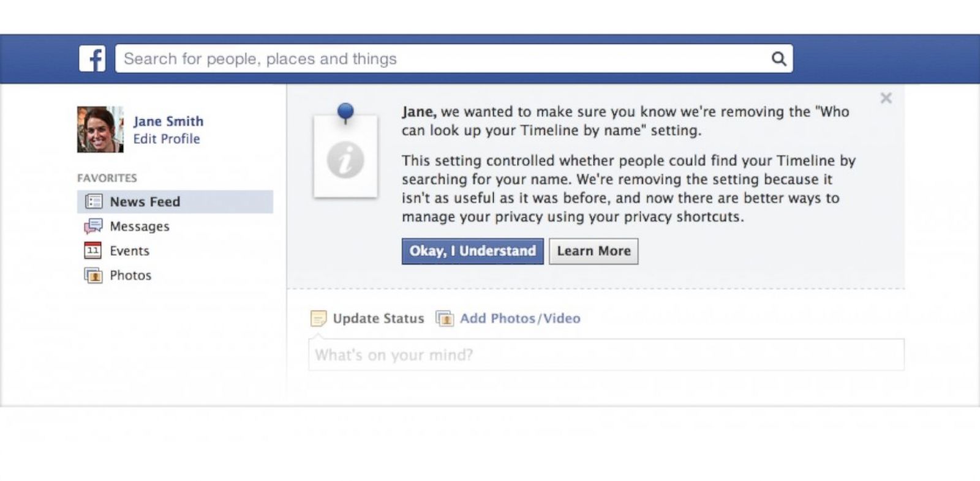The image size is (980, 481).
Task: Click the Edit Profile link
Action: pos(167,139)
